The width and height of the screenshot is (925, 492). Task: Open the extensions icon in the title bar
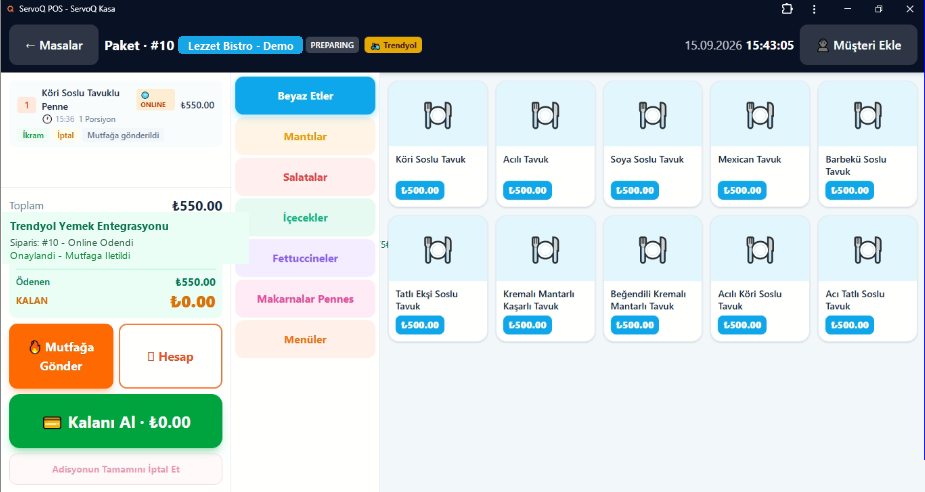coord(787,9)
